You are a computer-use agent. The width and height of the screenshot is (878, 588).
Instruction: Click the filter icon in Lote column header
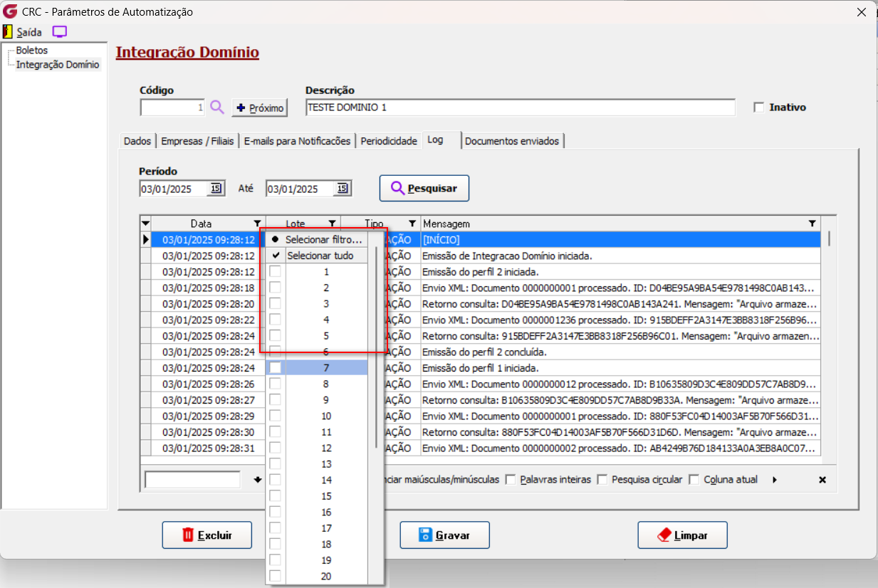point(332,224)
